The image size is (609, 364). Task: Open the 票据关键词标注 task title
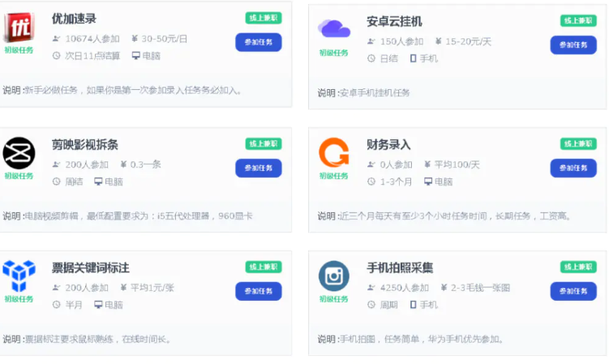tap(91, 268)
